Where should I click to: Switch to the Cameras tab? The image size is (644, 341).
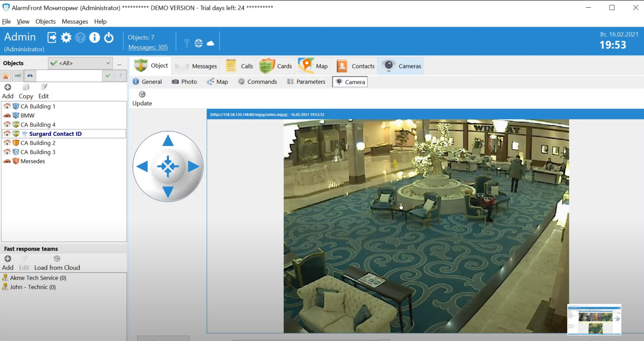(x=401, y=66)
